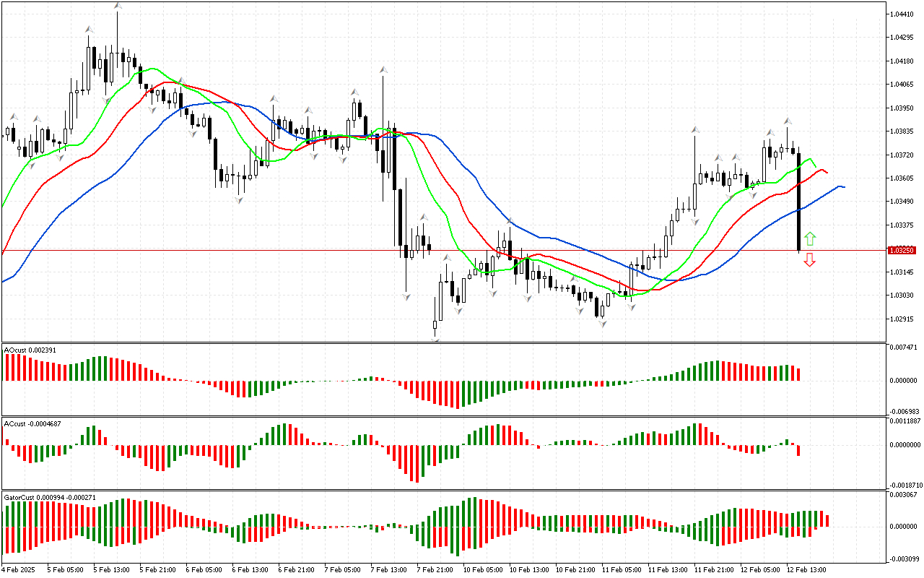
Task: Click the 1.03605 price scale label
Action: [x=901, y=178]
